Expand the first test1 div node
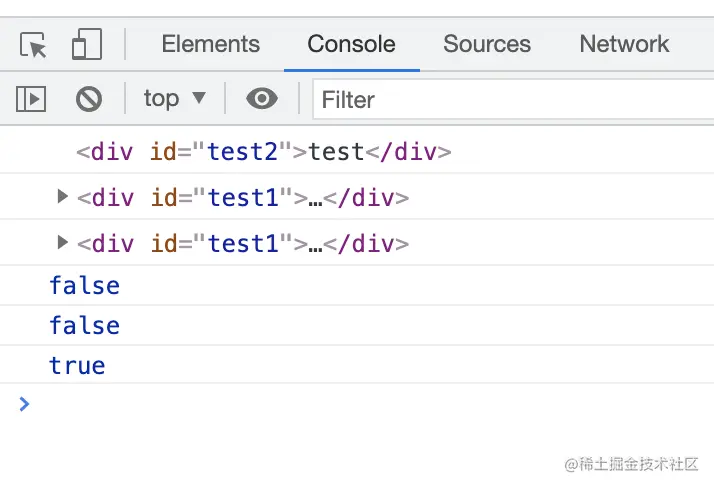Screen dimensions: 714x488 click(63, 197)
